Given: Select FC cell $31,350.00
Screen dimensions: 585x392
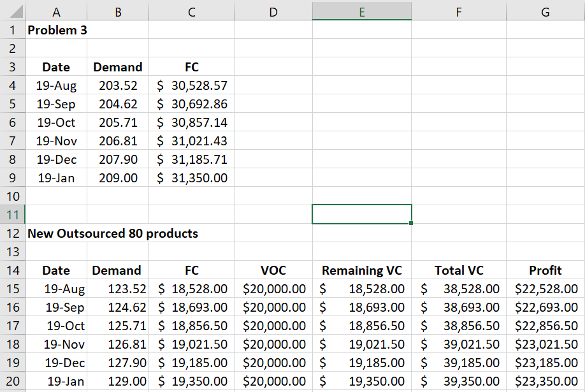Looking at the screenshot, I should pos(191,178).
